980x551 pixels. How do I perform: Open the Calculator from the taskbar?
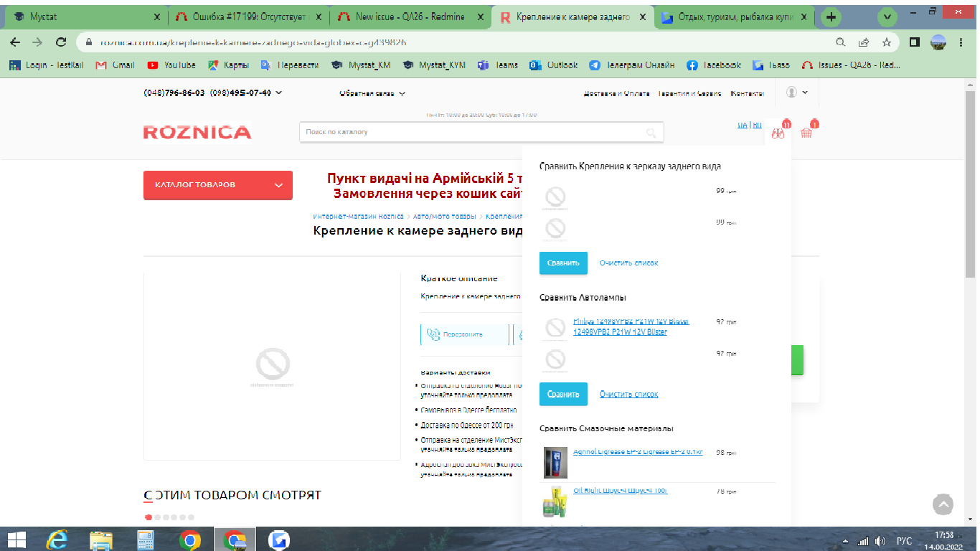click(x=146, y=540)
